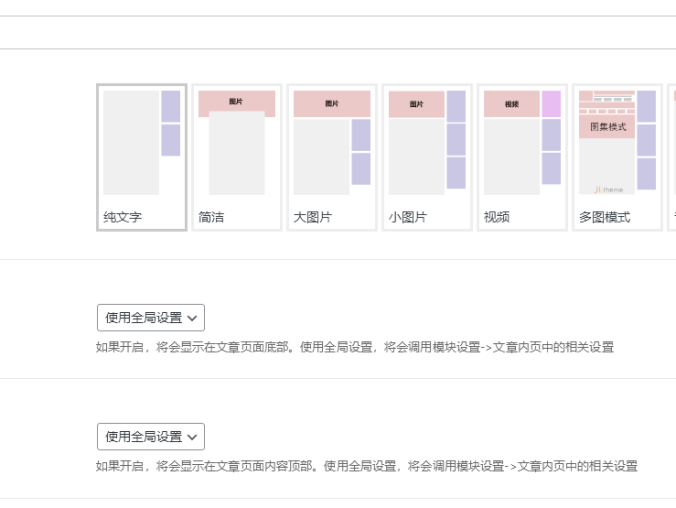
Task: Pick the 大图片 layout style
Action: click(x=332, y=157)
